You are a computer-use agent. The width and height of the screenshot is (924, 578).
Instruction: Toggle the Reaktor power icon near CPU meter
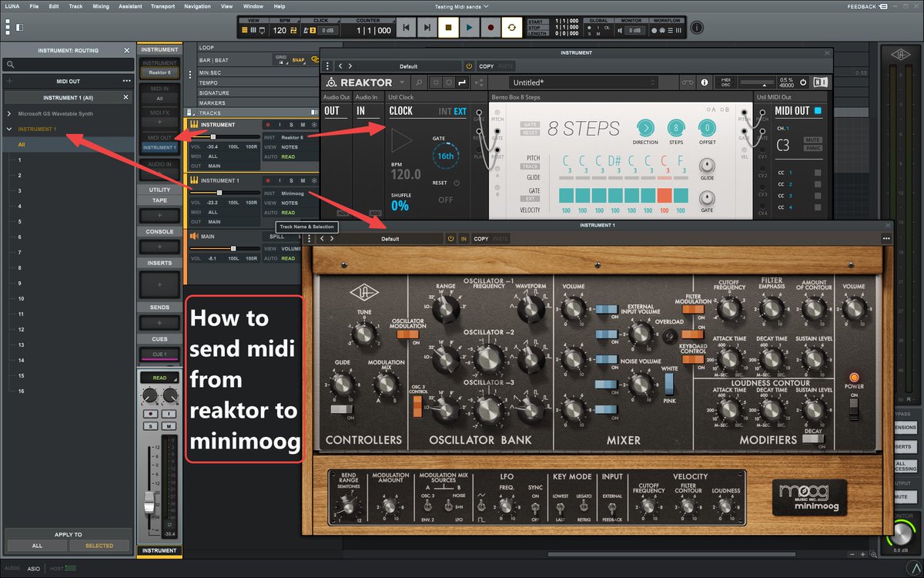coord(803,82)
